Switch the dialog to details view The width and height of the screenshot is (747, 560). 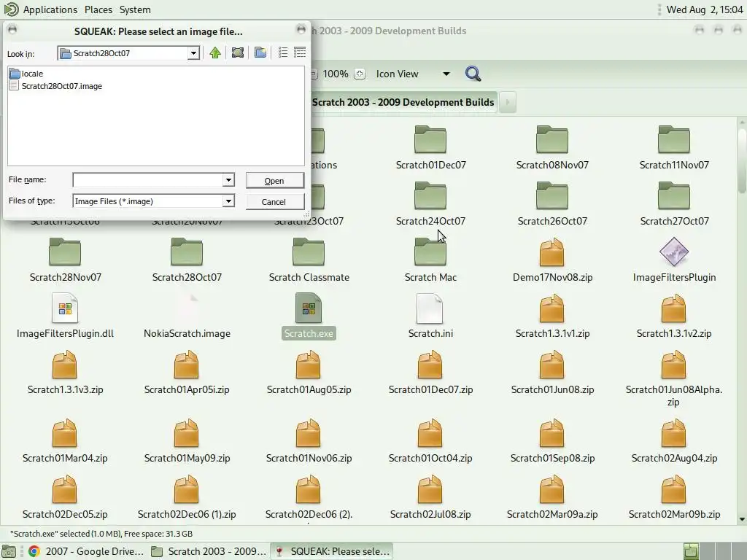300,52
